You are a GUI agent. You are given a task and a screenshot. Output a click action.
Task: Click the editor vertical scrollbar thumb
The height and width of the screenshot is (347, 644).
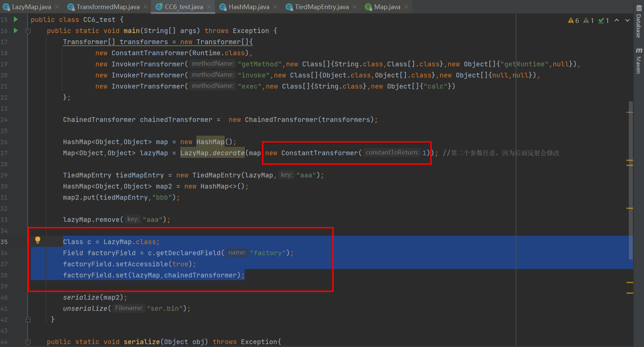click(631, 180)
